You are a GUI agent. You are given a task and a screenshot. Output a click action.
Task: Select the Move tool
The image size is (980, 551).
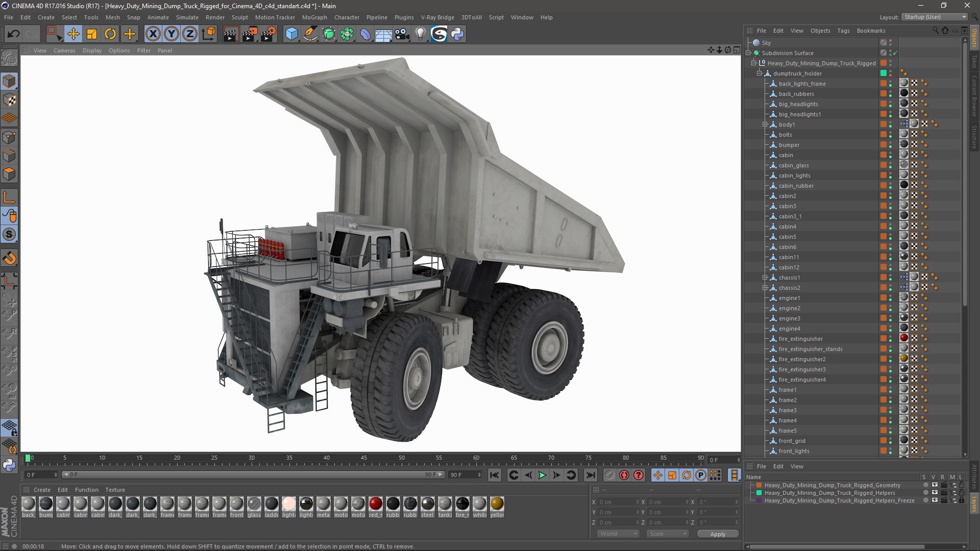73,34
